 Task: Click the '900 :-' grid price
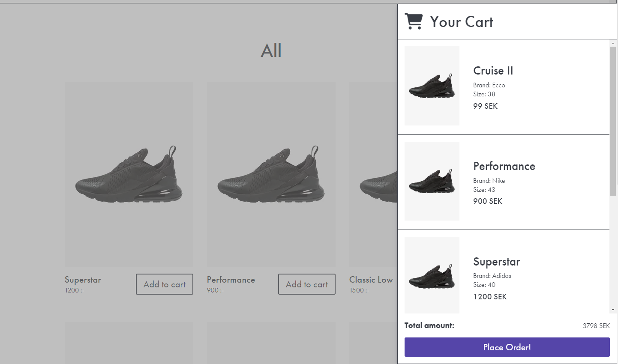click(216, 290)
